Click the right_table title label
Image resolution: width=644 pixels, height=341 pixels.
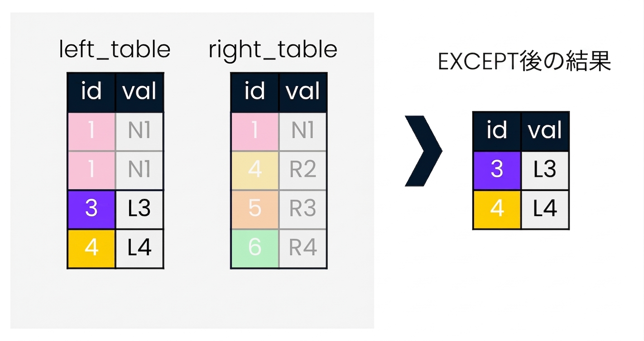pyautogui.click(x=273, y=49)
